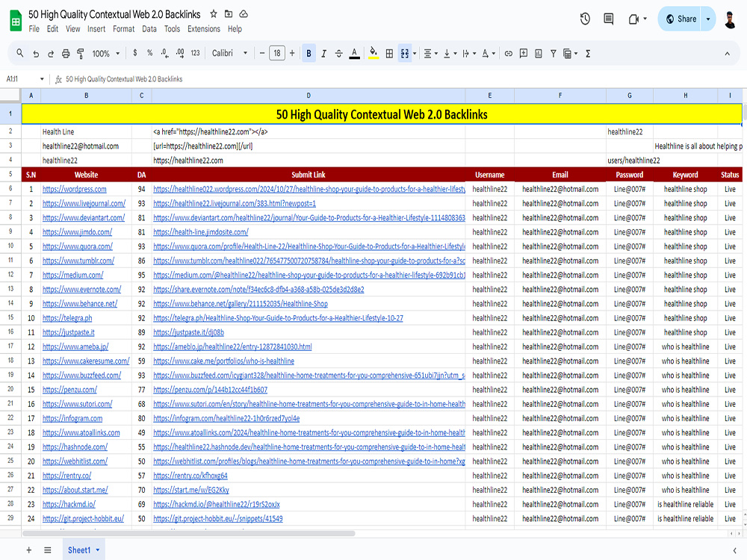The width and height of the screenshot is (747, 560).
Task: Open the https://medium.com/ website link
Action: 73,276
